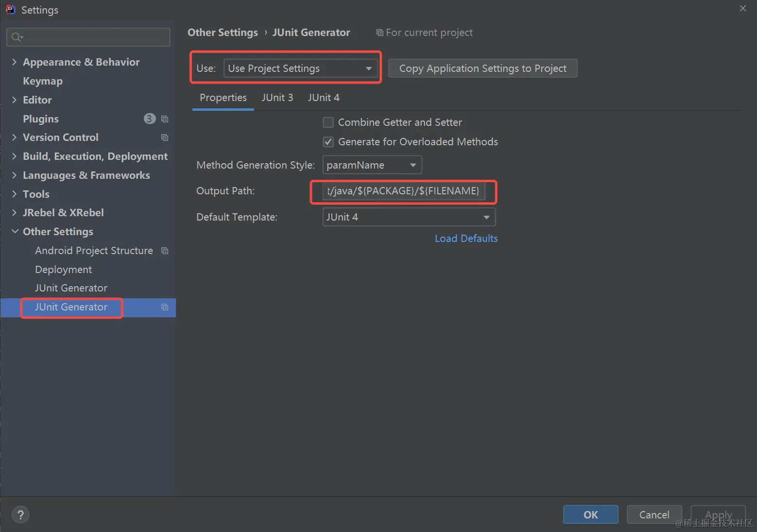This screenshot has height=532, width=757.
Task: Collapse the Other Settings section
Action: (x=15, y=232)
